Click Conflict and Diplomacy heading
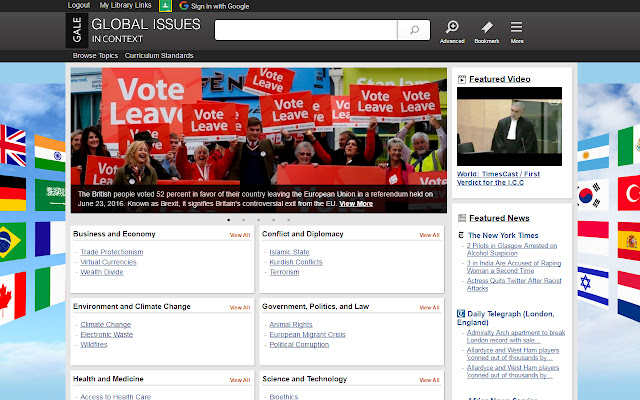 tap(302, 234)
